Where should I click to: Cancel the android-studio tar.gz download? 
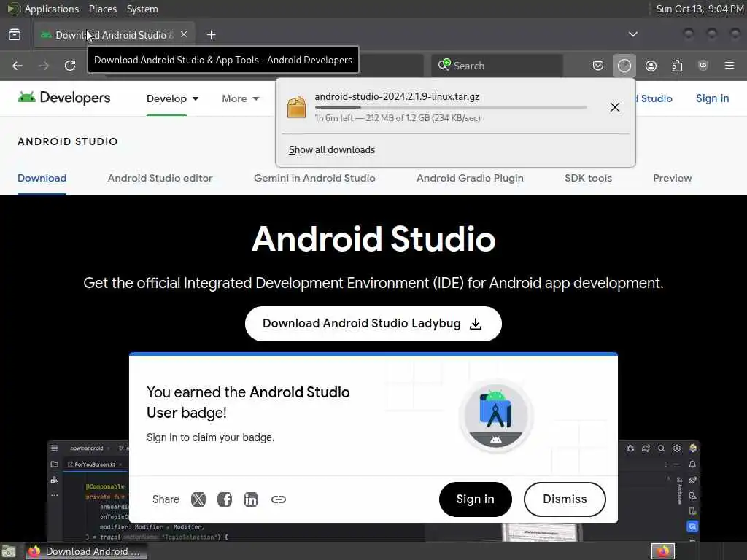[614, 107]
